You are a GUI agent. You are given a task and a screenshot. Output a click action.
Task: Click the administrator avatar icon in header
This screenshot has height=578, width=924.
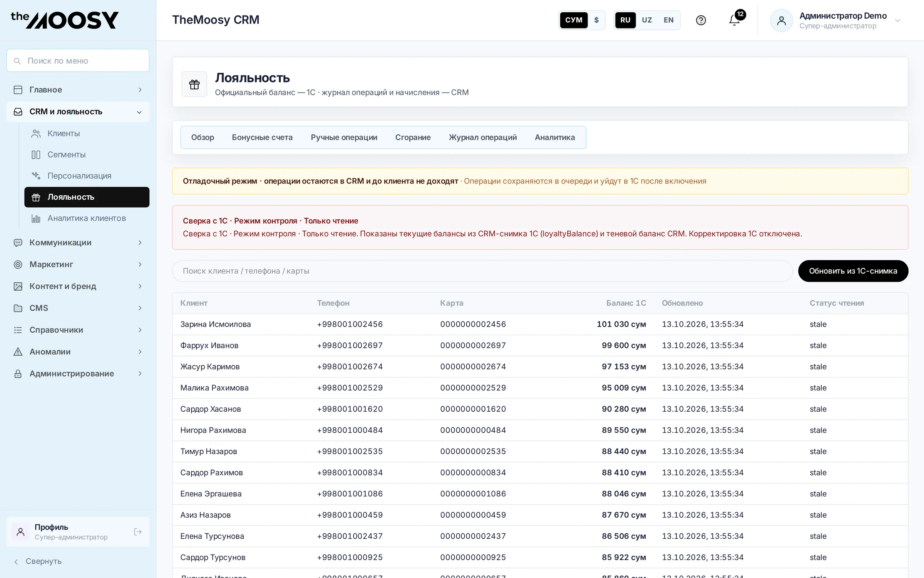(781, 20)
